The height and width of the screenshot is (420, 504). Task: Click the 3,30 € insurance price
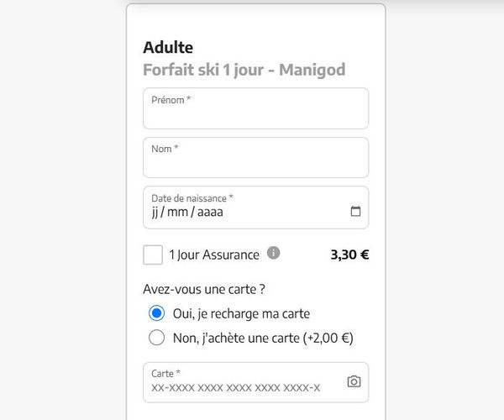coord(349,255)
